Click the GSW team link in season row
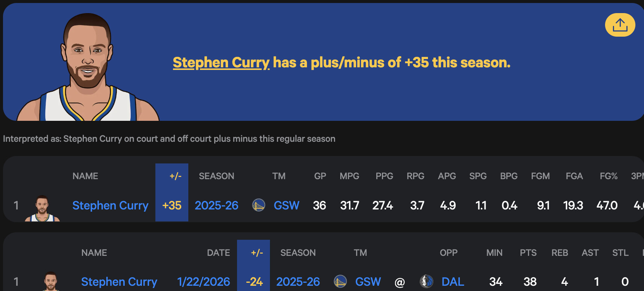Image resolution: width=644 pixels, height=291 pixels. tap(286, 205)
